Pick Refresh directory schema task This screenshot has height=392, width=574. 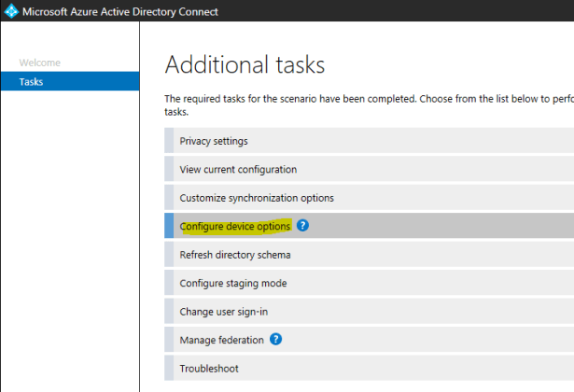pos(235,255)
